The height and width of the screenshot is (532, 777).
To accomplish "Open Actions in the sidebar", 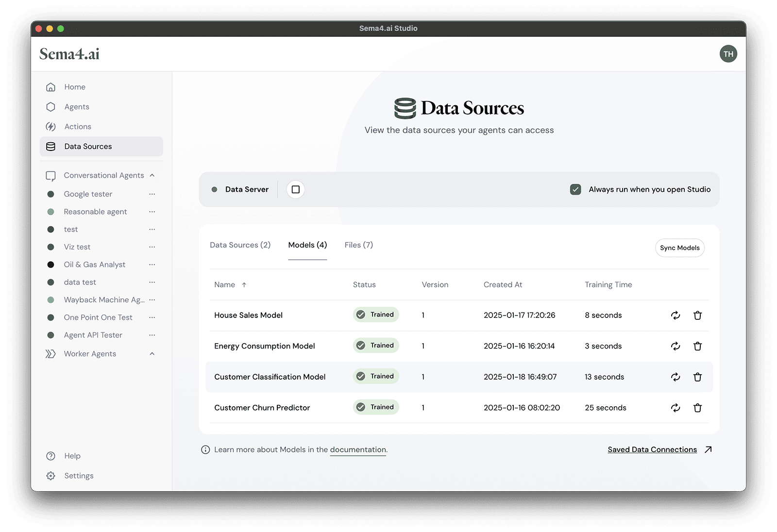I will pos(101,127).
